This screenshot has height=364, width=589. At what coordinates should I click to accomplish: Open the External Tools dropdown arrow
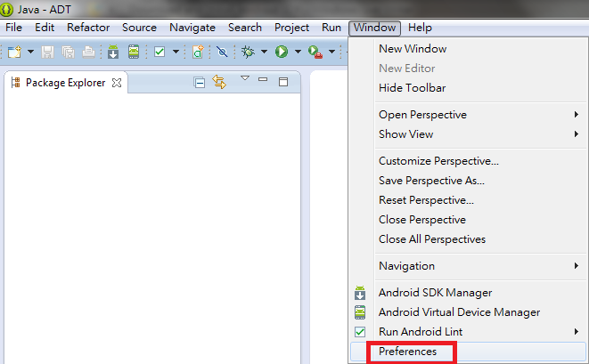[331, 52]
